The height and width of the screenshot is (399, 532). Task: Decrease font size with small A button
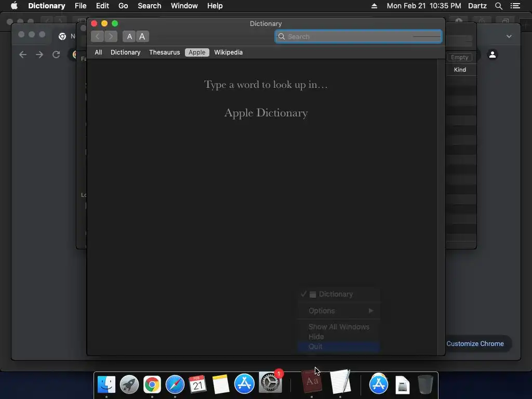[129, 36]
